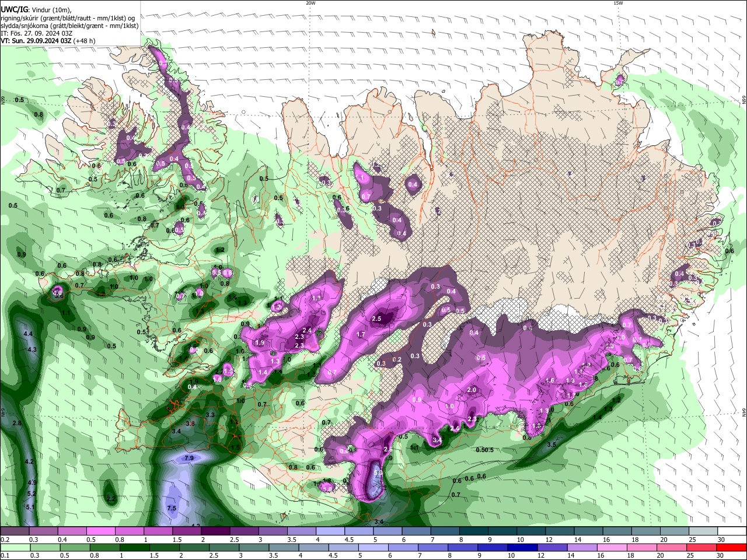Click the '1.9' snowfall value on the map
Viewport: 747px width, 560px height.
tap(260, 342)
